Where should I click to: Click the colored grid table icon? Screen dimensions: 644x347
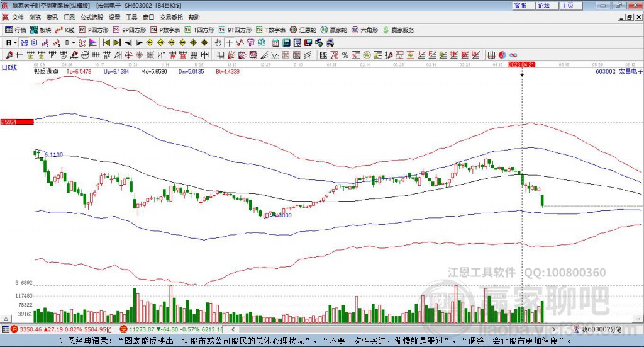coord(491,55)
